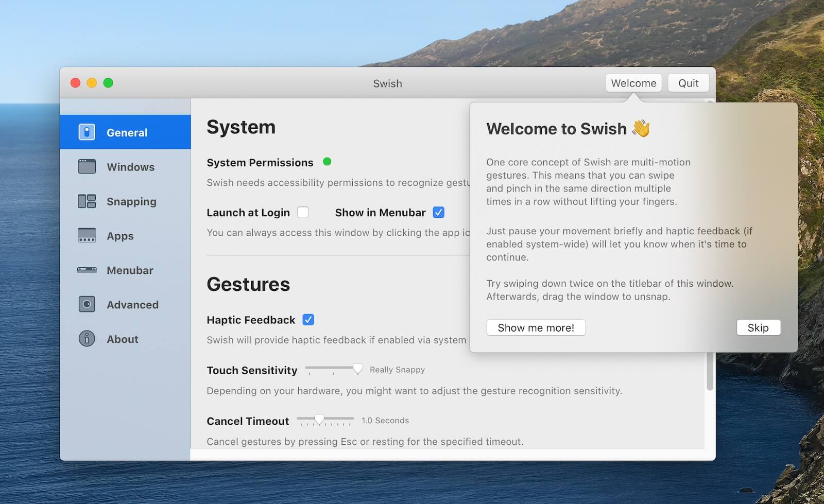
Task: Click the Windows sidebar icon
Action: [x=87, y=167]
